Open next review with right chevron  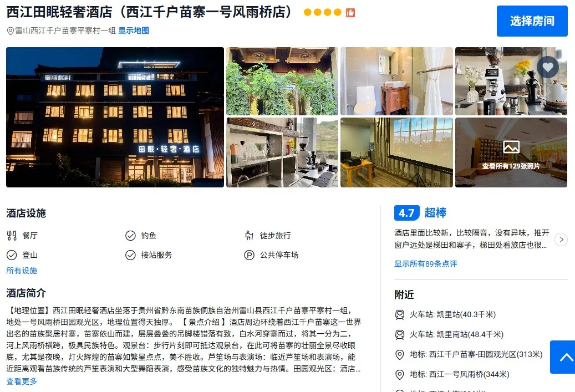[x=561, y=240]
